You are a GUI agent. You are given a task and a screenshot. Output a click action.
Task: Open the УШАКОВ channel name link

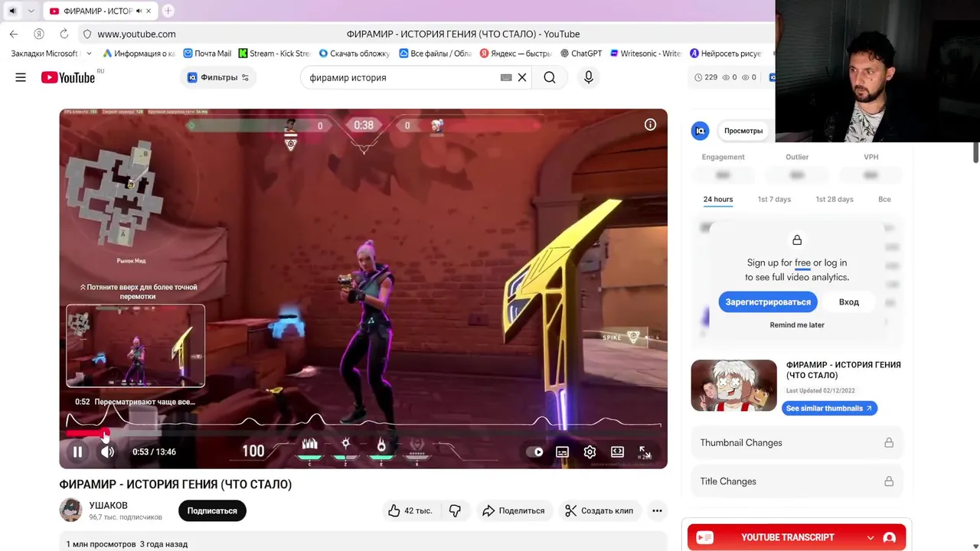(108, 505)
